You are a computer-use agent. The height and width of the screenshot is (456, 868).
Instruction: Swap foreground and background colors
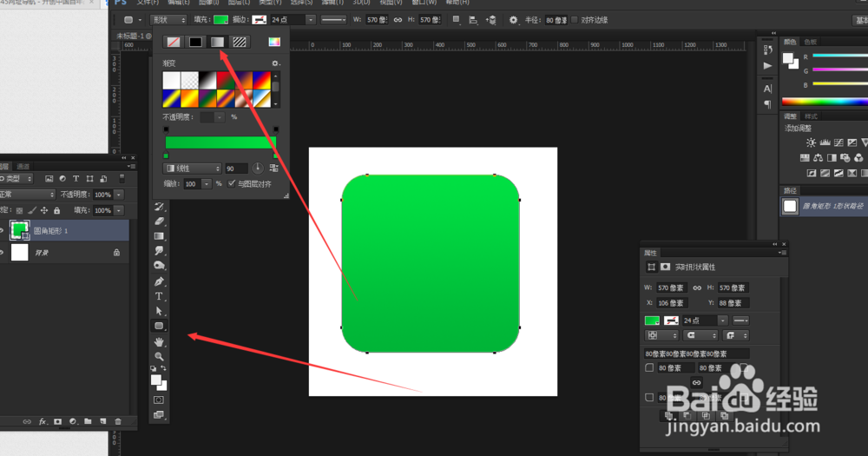[x=163, y=368]
